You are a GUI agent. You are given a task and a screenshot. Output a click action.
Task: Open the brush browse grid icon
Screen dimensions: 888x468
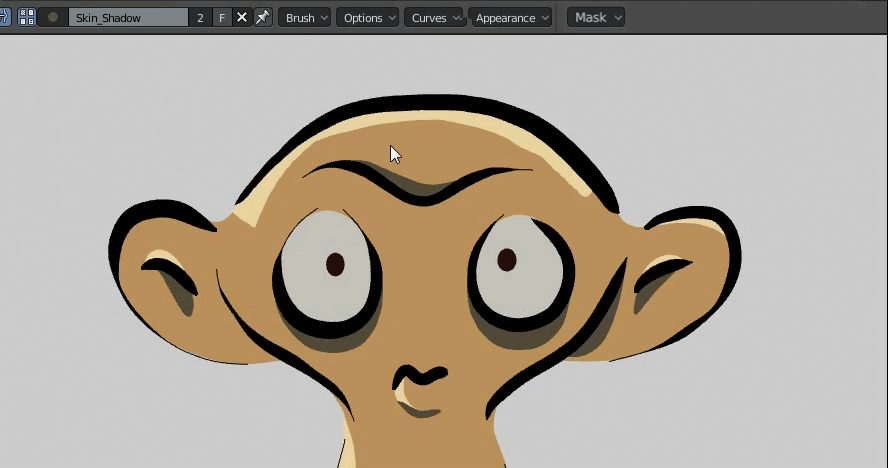[27, 18]
